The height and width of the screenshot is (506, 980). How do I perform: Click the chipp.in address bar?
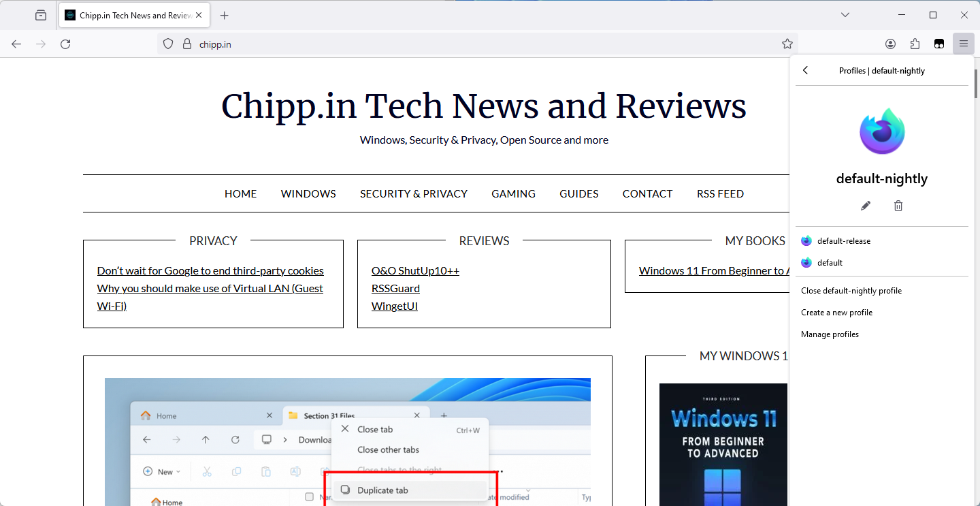pos(476,44)
